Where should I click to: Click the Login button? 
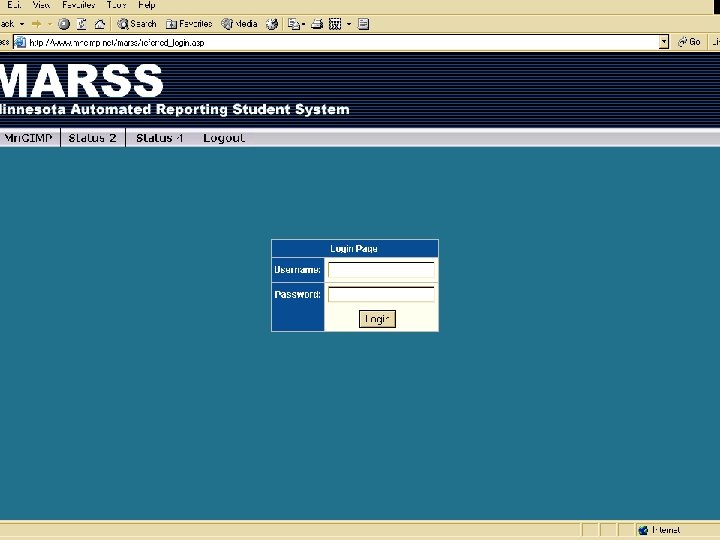pos(377,319)
